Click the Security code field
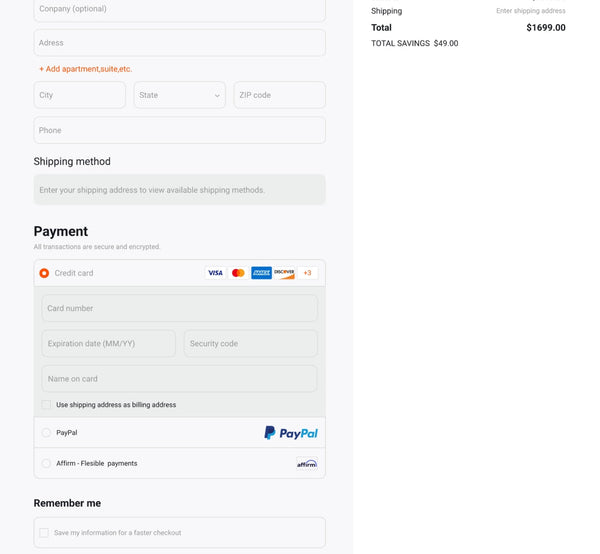This screenshot has height=554, width=600. [250, 344]
